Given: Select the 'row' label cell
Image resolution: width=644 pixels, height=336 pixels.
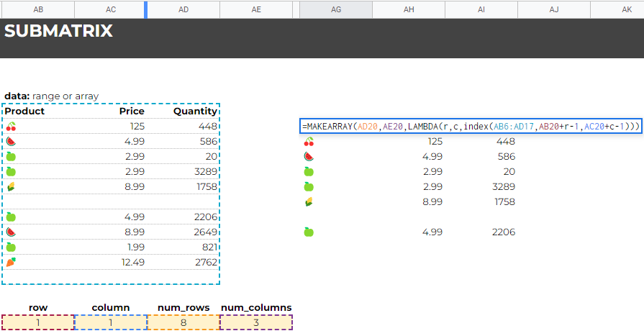Looking at the screenshot, I should click(38, 308).
